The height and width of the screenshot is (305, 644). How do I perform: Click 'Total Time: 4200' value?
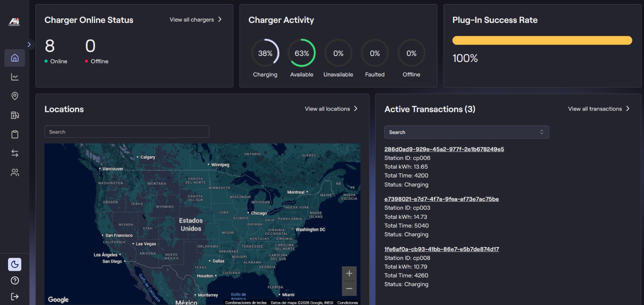[x=406, y=175]
